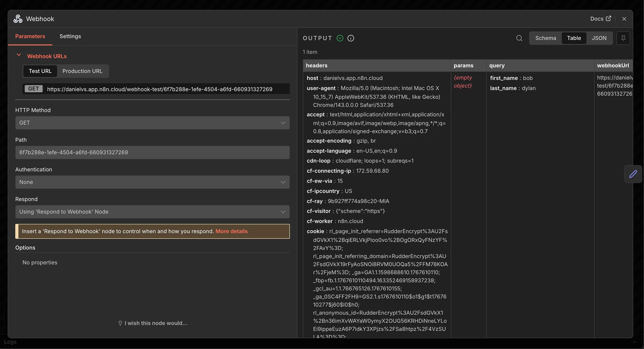Switch output view to JSON
The image size is (644, 349).
coord(599,38)
